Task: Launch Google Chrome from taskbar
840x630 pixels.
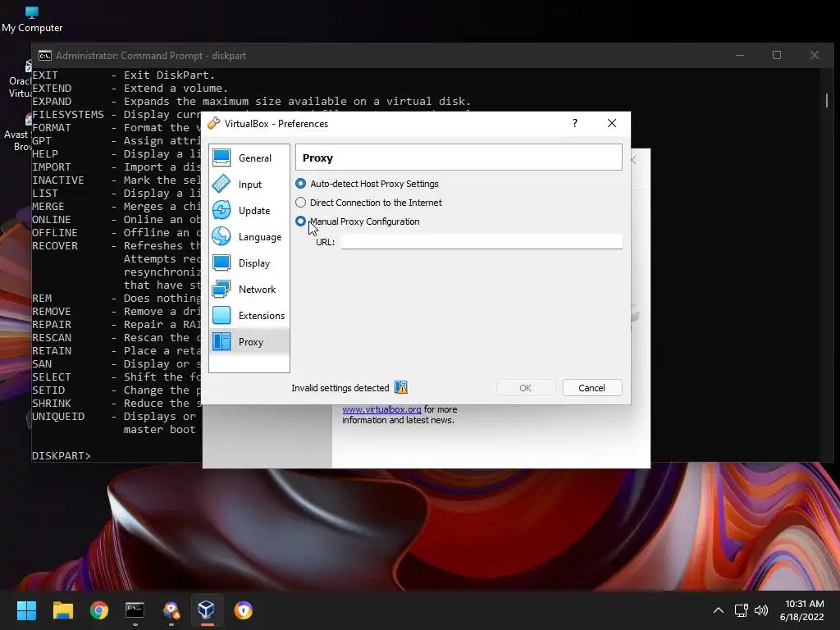Action: pos(99,610)
